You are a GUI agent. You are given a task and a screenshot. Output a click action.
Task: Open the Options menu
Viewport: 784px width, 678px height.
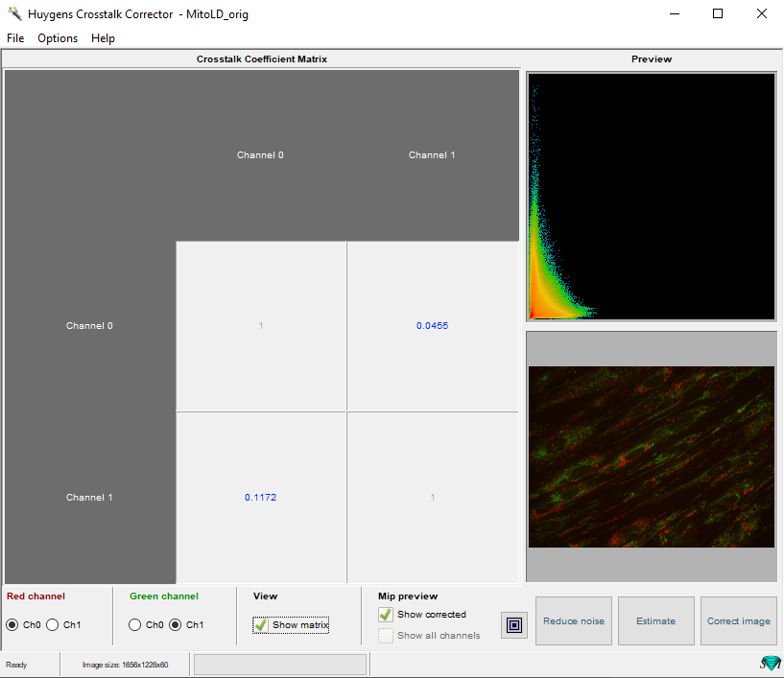coord(58,38)
